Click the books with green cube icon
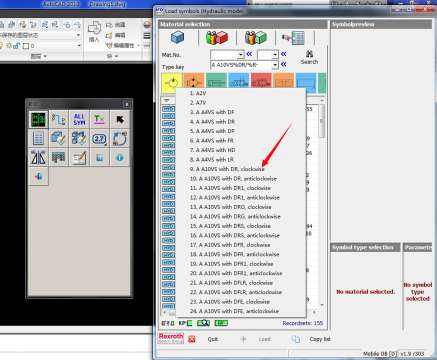 [255, 38]
